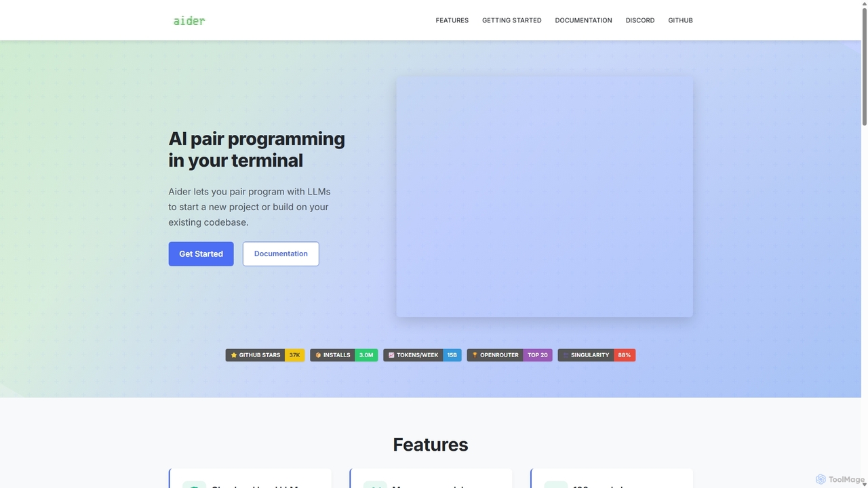Open the Features nav link

click(x=452, y=20)
